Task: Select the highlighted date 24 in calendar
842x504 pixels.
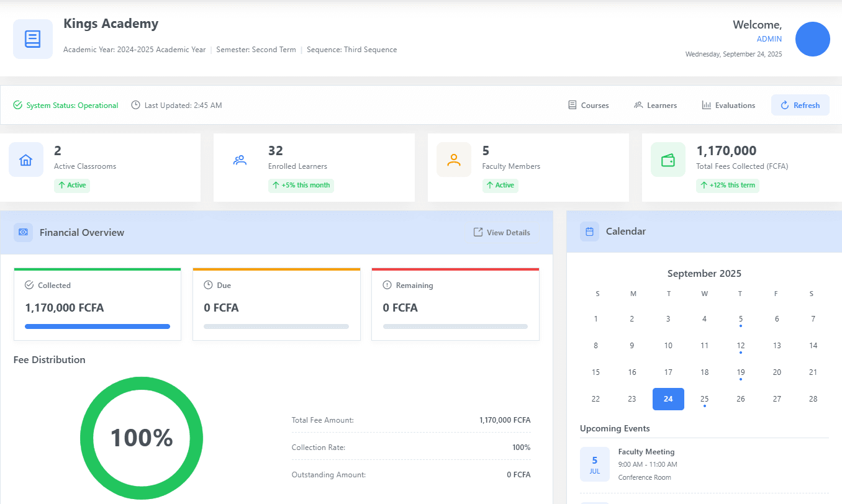Action: pos(668,399)
